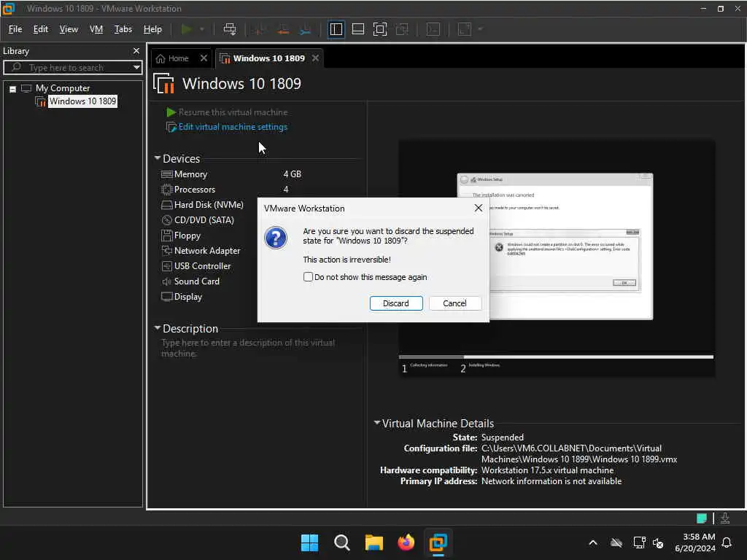
Task: Click the muted volume tray icon
Action: pos(659,542)
